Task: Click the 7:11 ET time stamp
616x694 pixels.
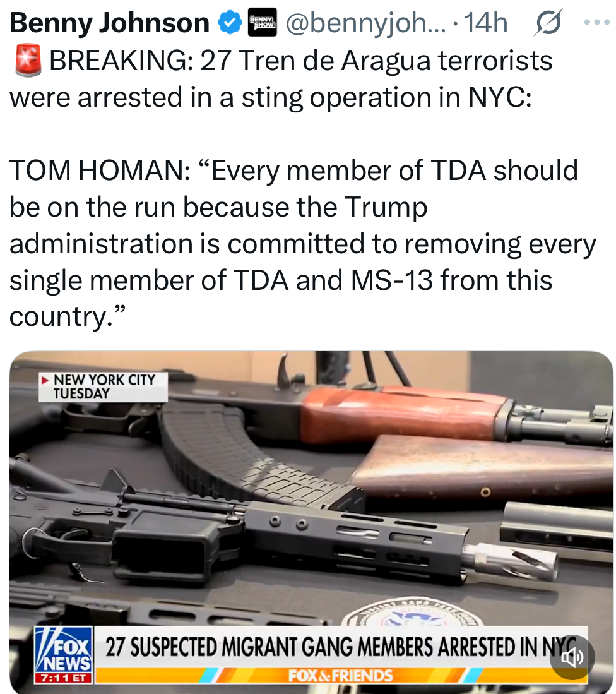Action: (64, 678)
